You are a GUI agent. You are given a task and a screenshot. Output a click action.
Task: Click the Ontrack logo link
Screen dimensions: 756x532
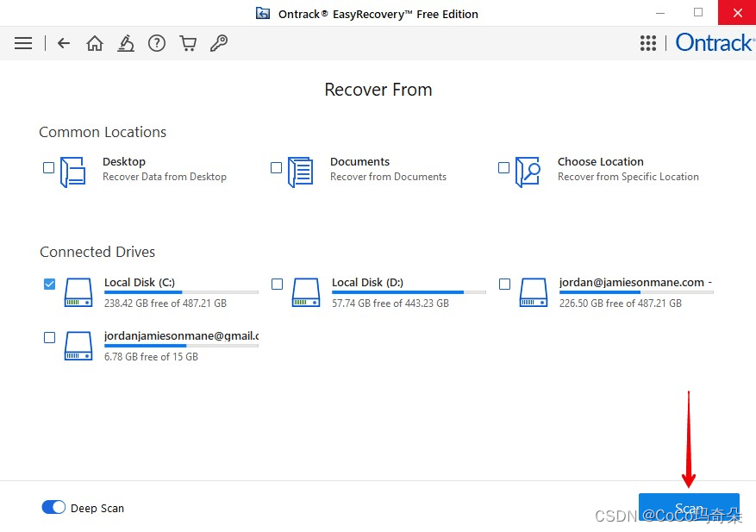(714, 43)
